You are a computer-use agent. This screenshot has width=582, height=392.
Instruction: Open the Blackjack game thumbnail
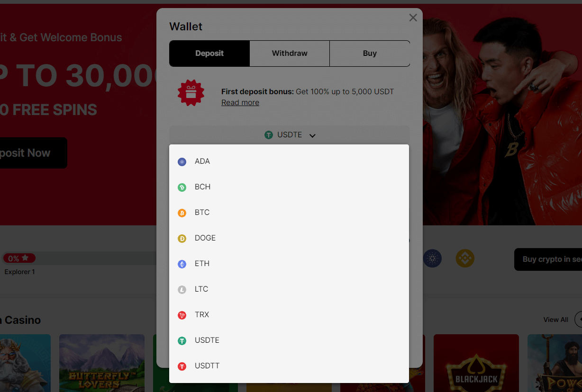click(476, 363)
